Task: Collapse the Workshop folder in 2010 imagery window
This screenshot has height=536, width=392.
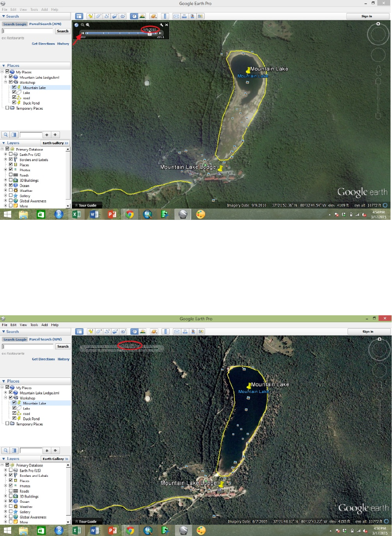Action: pyautogui.click(x=5, y=82)
